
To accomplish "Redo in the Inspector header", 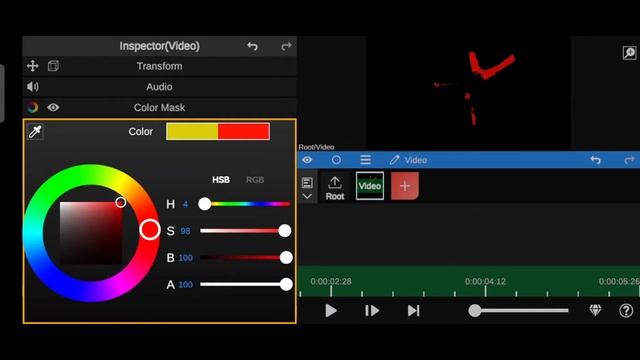I will pyautogui.click(x=286, y=46).
